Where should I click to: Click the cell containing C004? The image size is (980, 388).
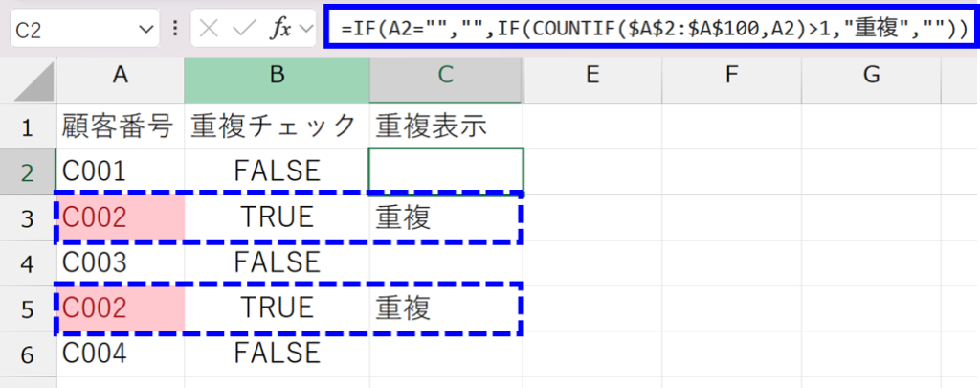click(120, 354)
